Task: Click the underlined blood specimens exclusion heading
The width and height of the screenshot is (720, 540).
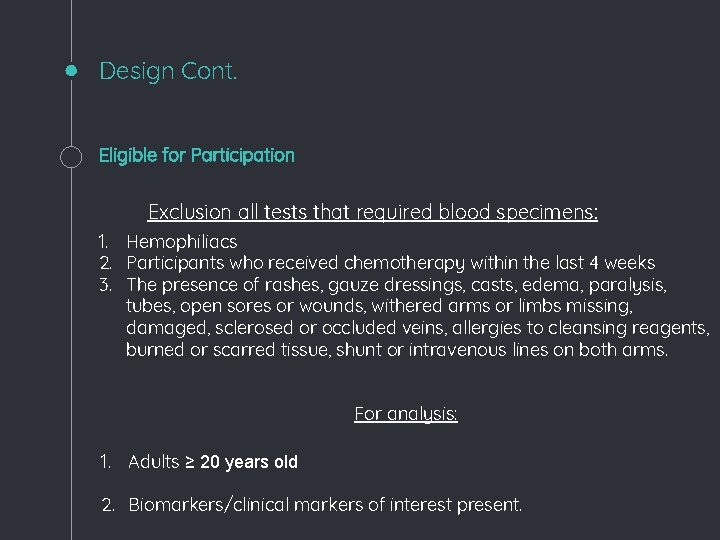Action: (373, 212)
